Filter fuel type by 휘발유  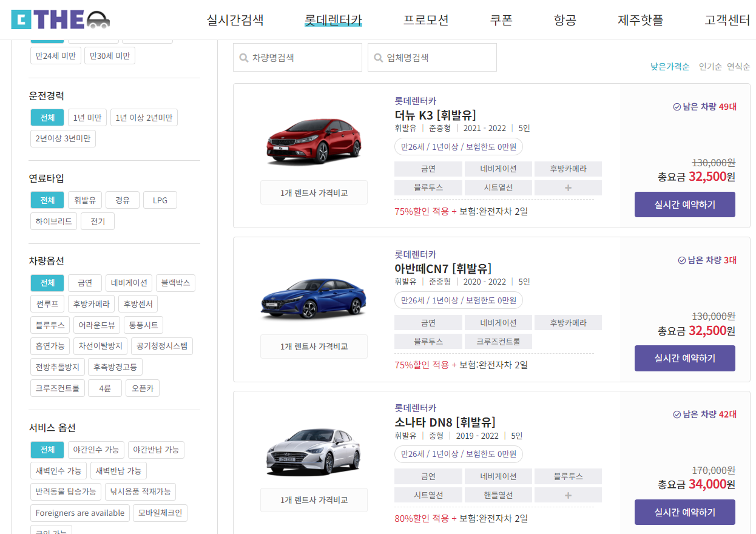tap(85, 200)
